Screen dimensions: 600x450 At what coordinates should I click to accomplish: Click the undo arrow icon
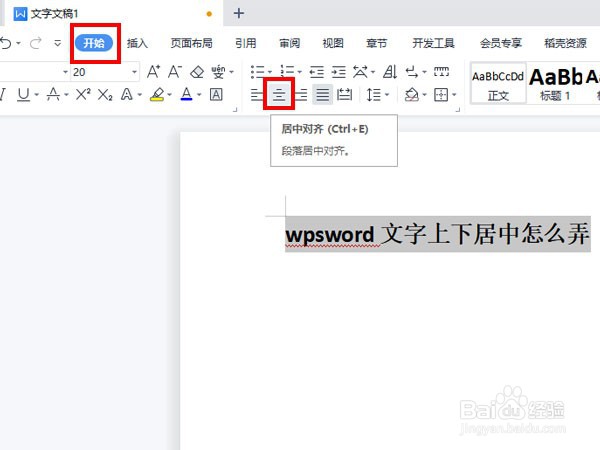point(6,43)
